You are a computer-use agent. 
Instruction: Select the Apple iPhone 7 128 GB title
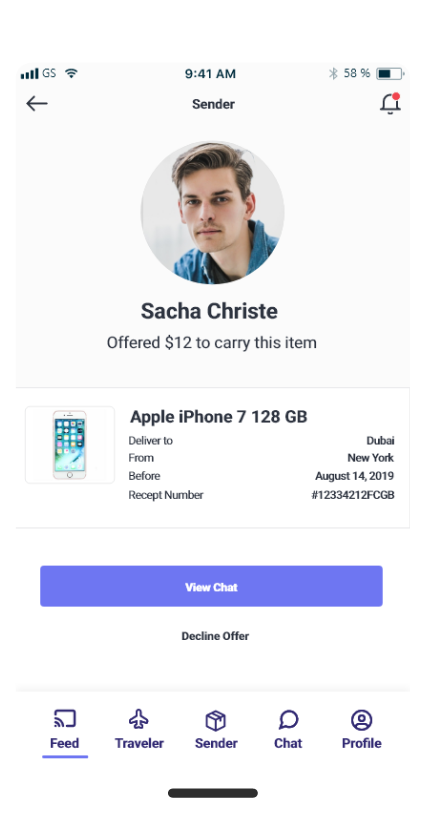[218, 417]
